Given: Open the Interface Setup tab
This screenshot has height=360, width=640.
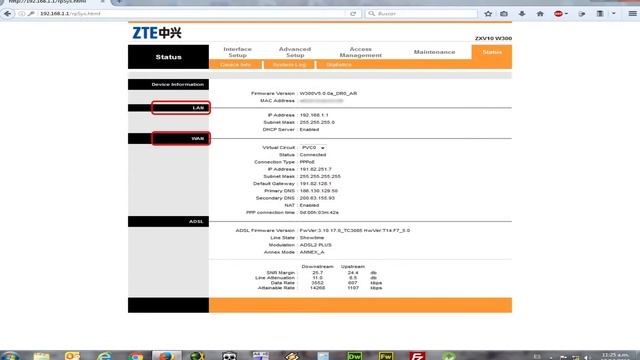Looking at the screenshot, I should (237, 52).
